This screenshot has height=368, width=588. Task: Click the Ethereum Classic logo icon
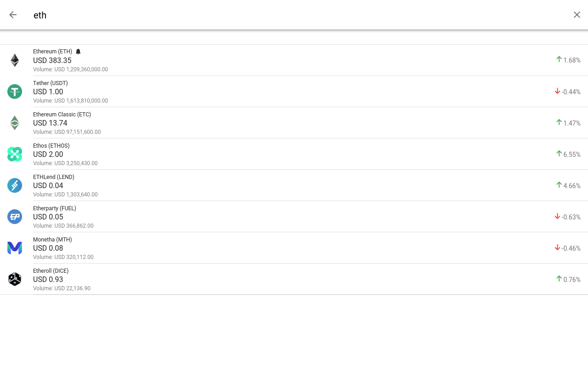pos(15,123)
